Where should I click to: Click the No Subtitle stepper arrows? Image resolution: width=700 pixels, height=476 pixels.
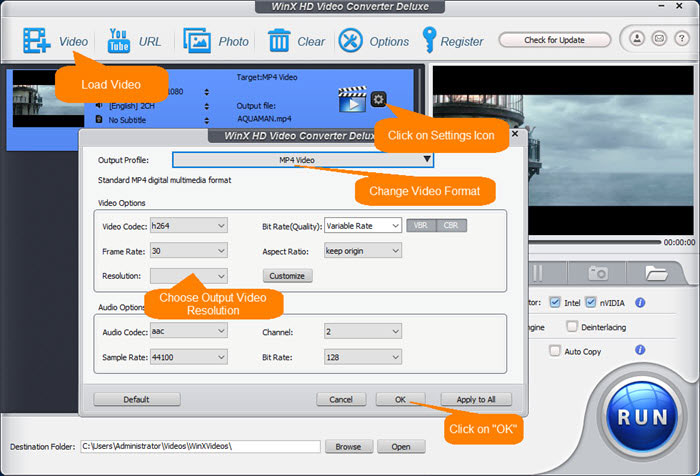(206, 121)
